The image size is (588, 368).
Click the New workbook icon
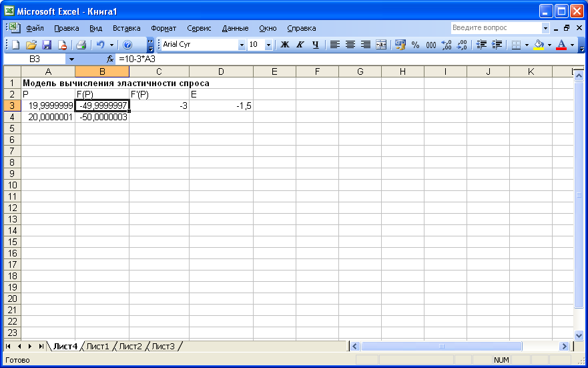point(16,45)
